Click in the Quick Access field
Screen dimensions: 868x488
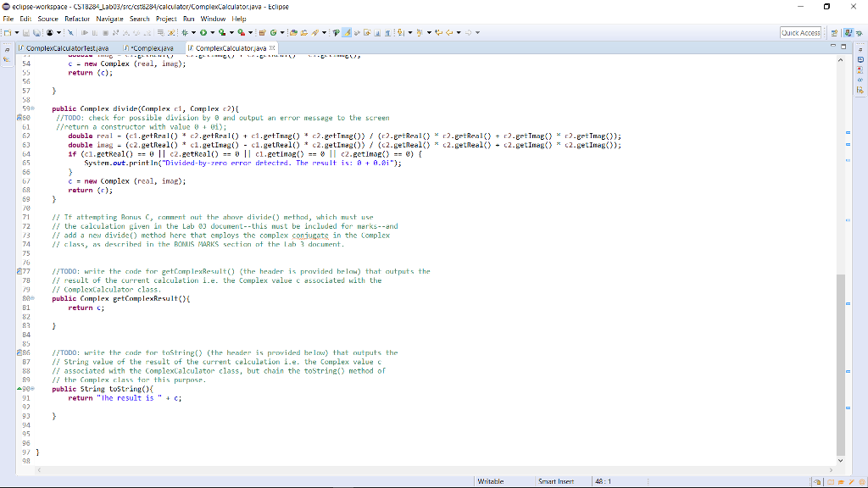[800, 33]
